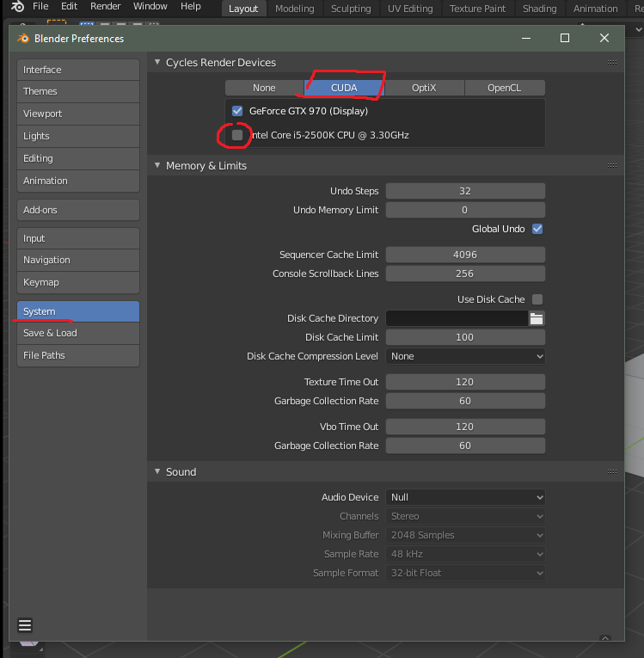Screen dimensions: 644x658
Task: Open File Paths preferences section
Action: (78, 355)
